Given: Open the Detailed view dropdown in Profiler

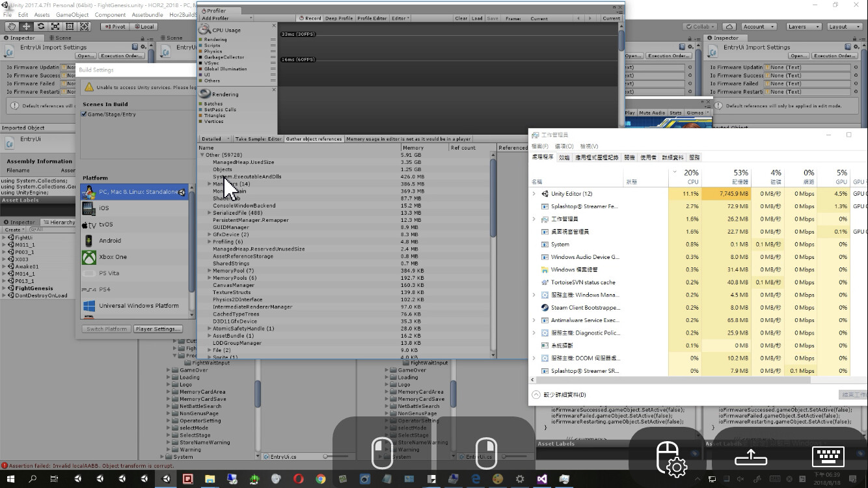Looking at the screenshot, I should coord(213,138).
